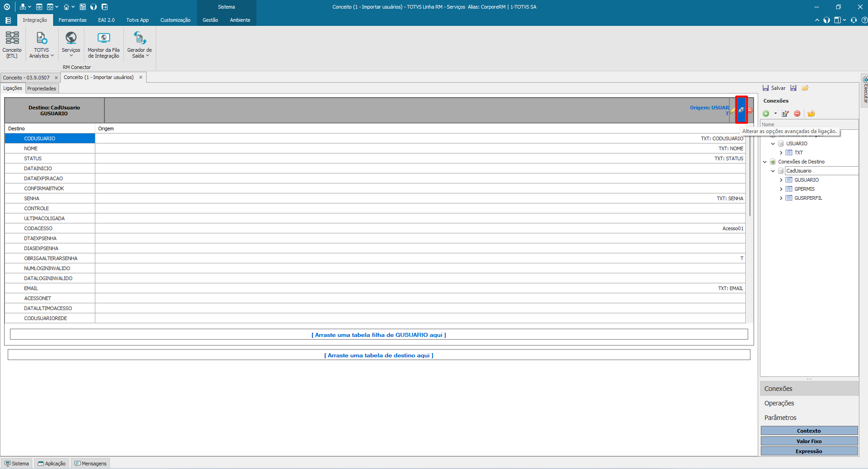
Task: Expand the Gerador de Saída dropdown
Action: point(148,56)
